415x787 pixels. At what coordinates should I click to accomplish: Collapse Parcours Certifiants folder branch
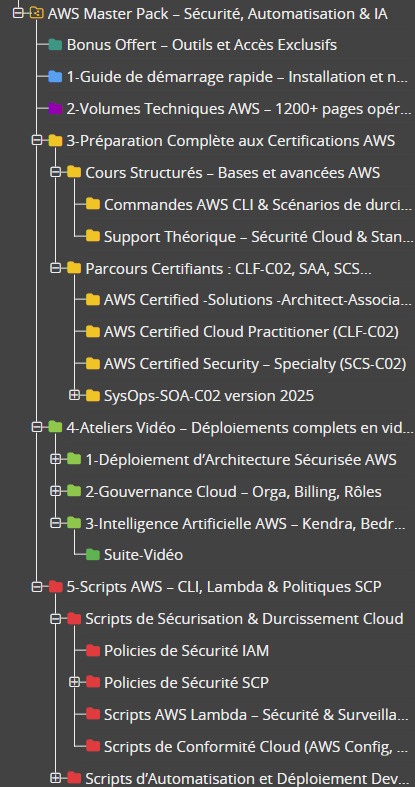(55, 268)
